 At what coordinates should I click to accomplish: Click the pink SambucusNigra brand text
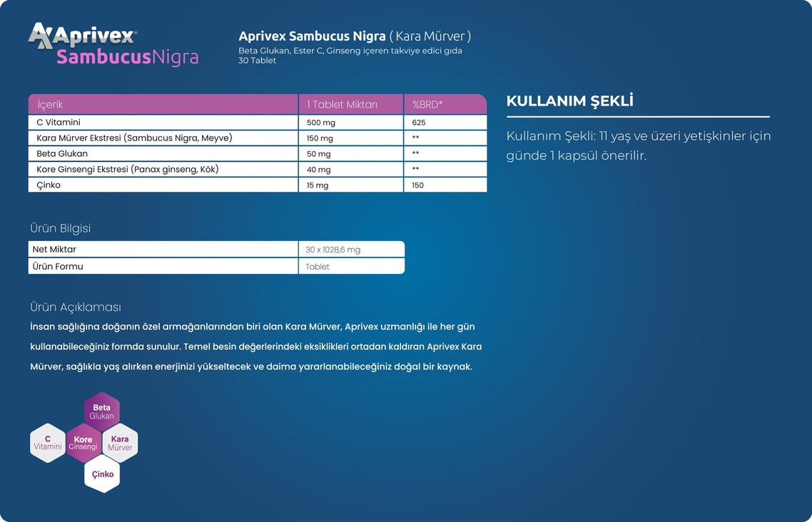coord(127,57)
